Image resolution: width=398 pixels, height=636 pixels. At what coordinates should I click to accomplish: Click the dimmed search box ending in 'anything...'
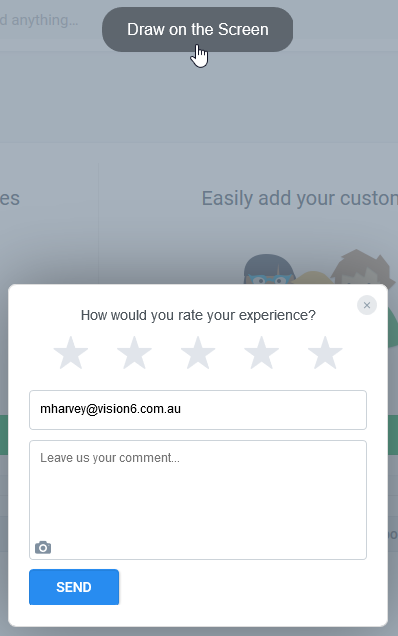point(39,20)
